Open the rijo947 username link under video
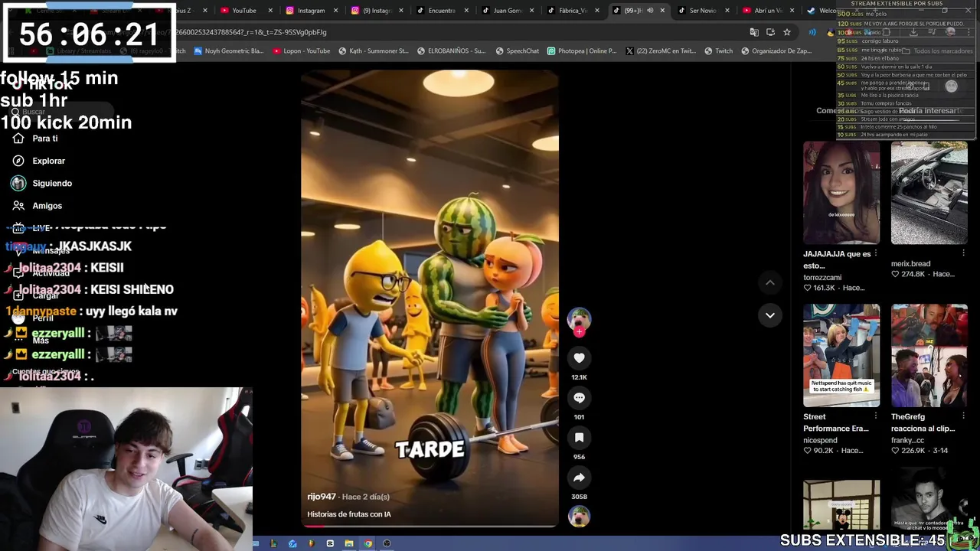Image resolution: width=980 pixels, height=551 pixels. click(x=322, y=497)
